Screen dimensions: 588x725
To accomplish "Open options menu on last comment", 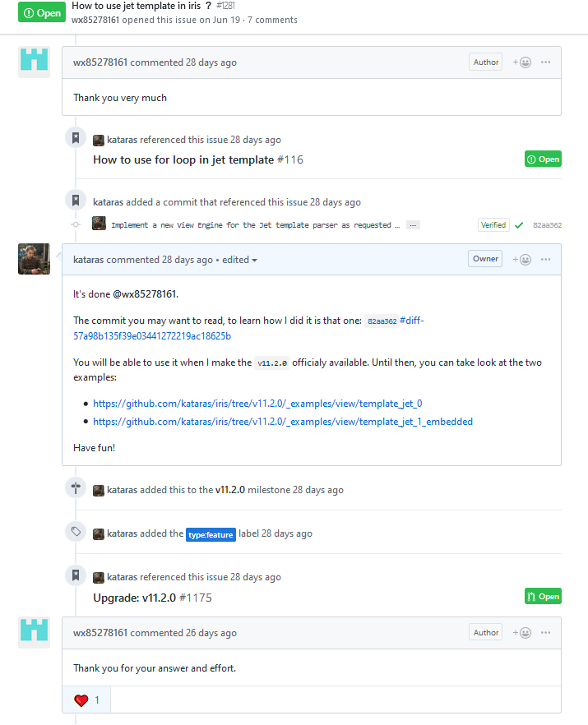I will pos(545,633).
